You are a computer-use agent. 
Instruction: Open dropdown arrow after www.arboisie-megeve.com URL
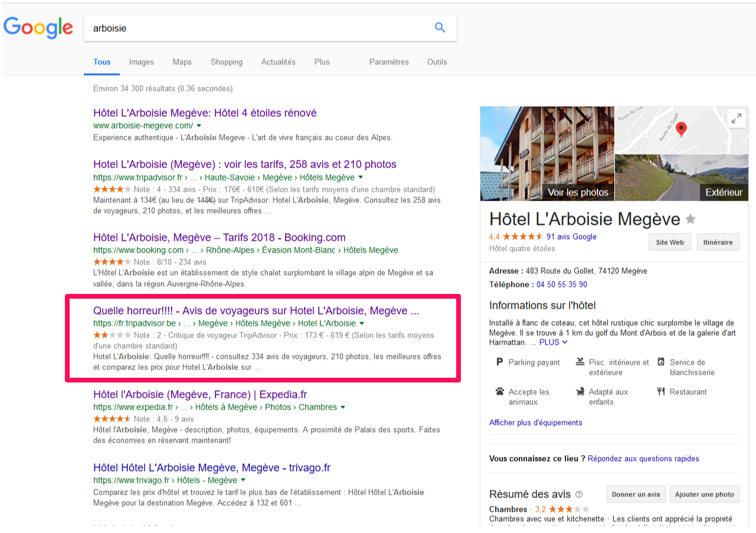pyautogui.click(x=199, y=126)
